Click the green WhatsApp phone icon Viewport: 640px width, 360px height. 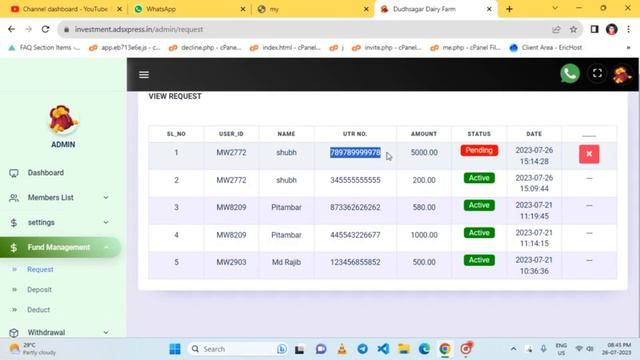tap(570, 73)
